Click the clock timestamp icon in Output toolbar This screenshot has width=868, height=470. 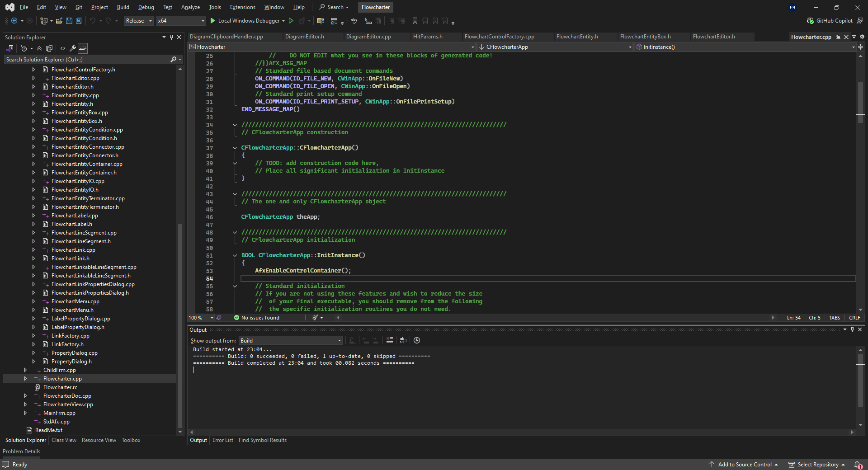click(x=417, y=340)
